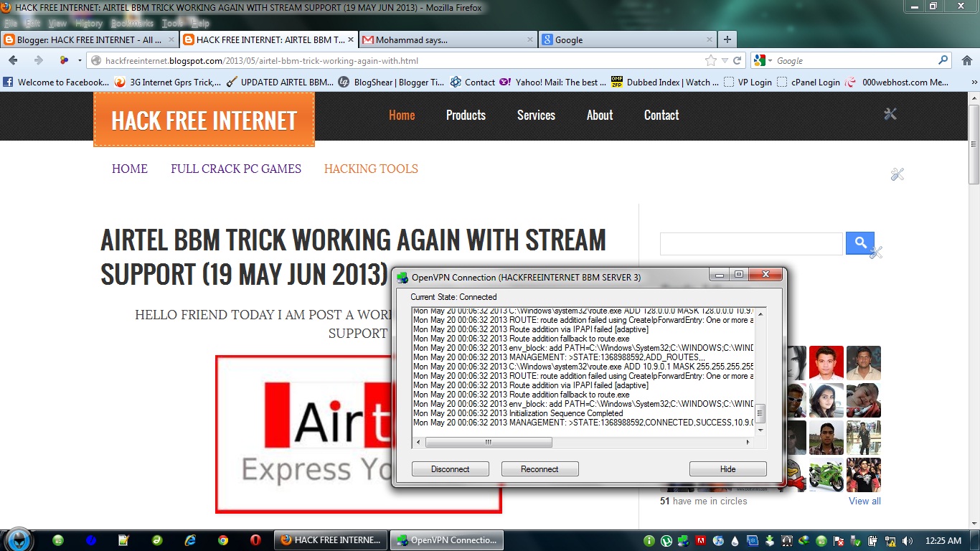Open the Yahoo! Mail bookmark

click(x=553, y=83)
